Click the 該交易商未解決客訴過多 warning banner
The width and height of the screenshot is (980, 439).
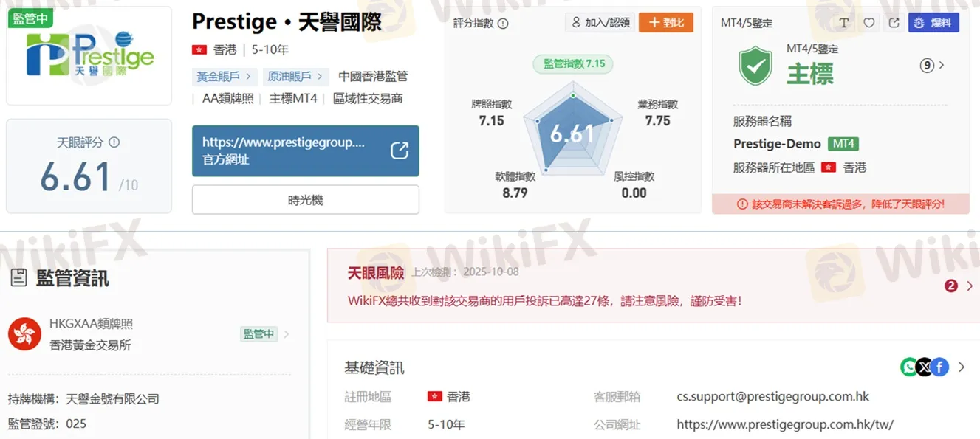point(840,204)
